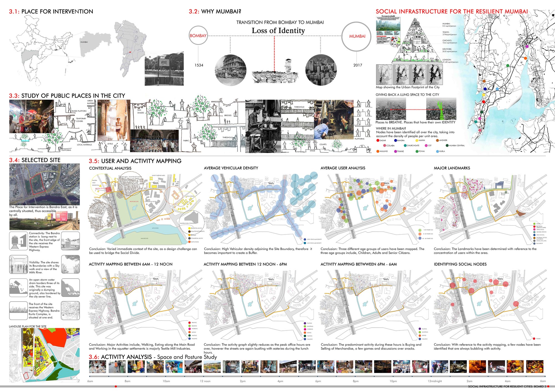Click the pedestrians icon beside Visibility text
Screen dimensions: 555x392
click(19, 264)
